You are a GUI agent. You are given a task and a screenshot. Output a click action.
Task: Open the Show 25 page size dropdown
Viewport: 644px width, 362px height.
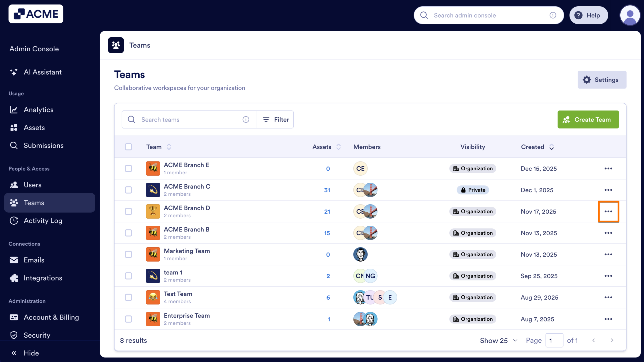[498, 340]
